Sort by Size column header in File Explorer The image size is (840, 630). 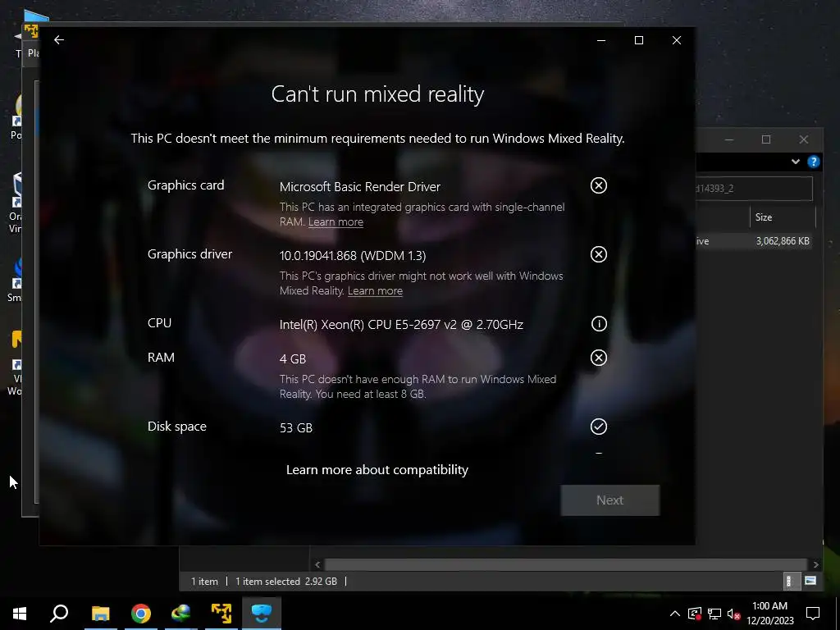pyautogui.click(x=782, y=217)
